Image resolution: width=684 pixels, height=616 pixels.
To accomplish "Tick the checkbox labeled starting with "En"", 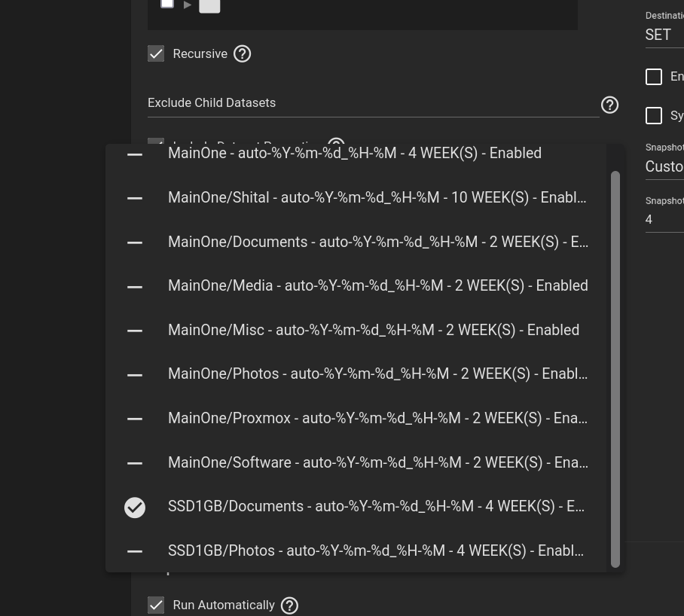I will [654, 77].
